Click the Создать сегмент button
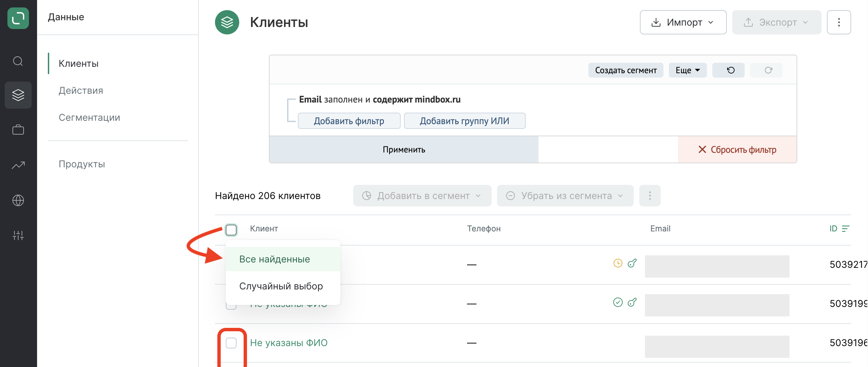This screenshot has height=367, width=868. (626, 70)
